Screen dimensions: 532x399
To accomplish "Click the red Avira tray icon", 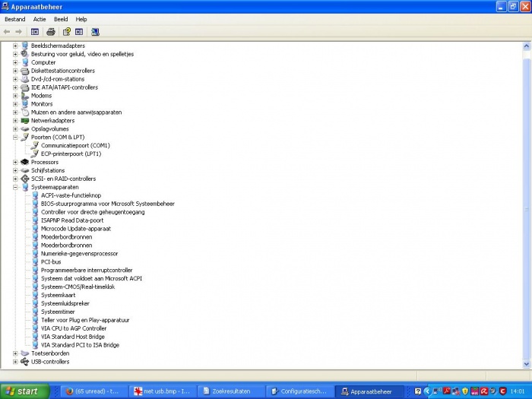I will (484, 391).
